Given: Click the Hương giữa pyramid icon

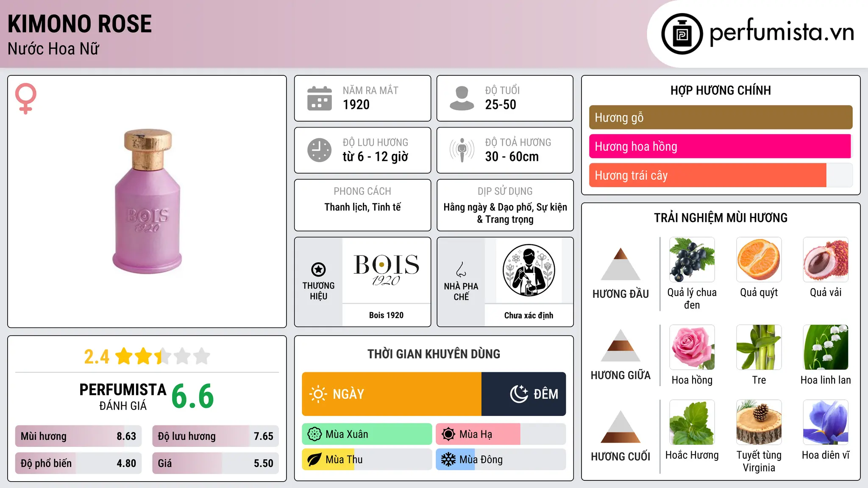Looking at the screenshot, I should coord(620,345).
